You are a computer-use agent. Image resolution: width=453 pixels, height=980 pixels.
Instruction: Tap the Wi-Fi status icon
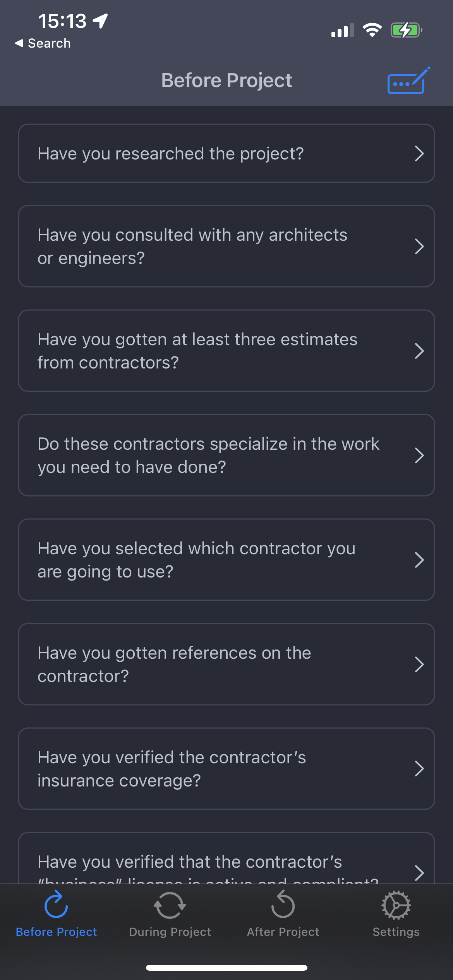(x=372, y=30)
